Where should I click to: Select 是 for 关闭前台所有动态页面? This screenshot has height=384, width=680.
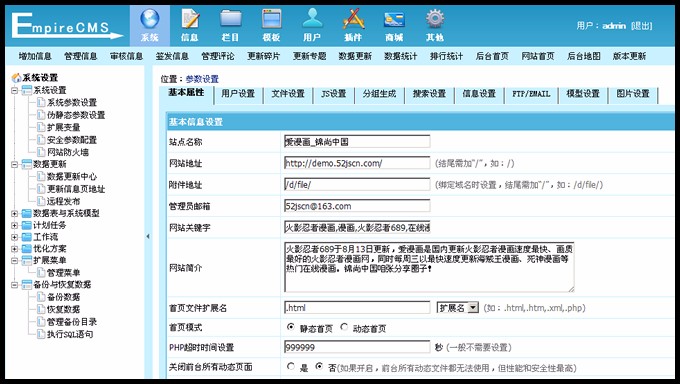click(291, 366)
